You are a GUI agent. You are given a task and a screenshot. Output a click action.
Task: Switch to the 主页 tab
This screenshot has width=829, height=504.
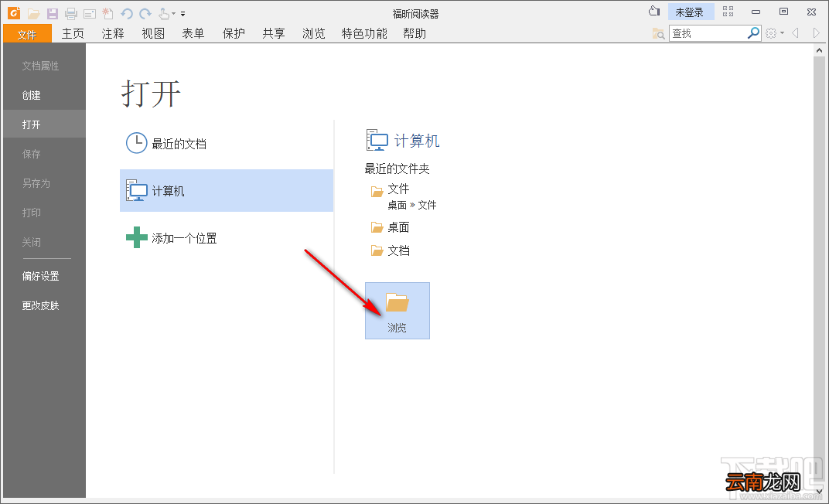pyautogui.click(x=73, y=34)
